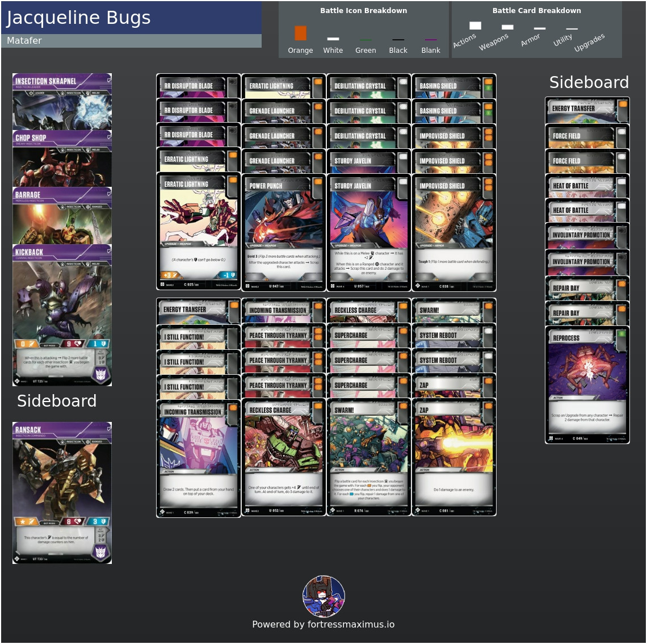Click the 'Green' chart label
This screenshot has height=644, width=647.
365,51
